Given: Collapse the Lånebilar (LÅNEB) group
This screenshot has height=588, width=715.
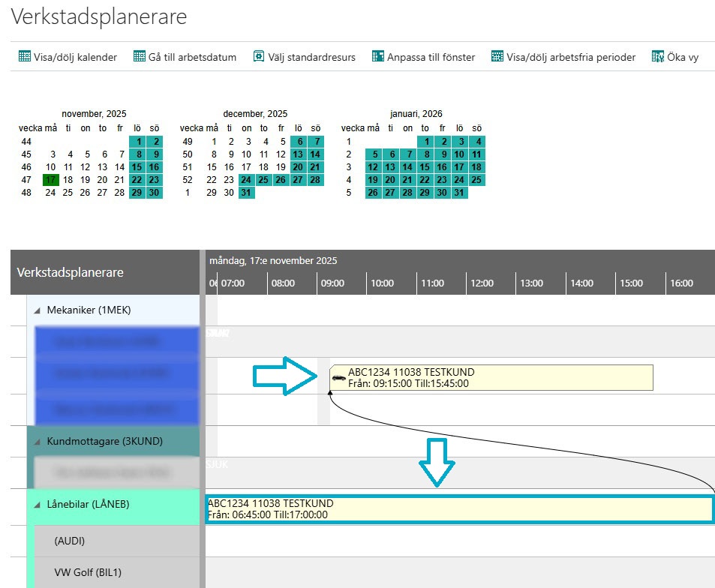Looking at the screenshot, I should coord(37,505).
